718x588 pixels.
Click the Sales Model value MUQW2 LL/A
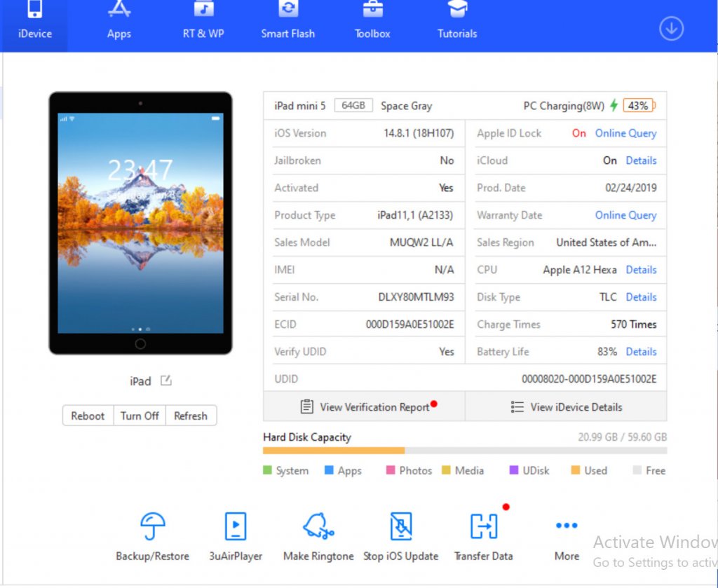coord(421,242)
